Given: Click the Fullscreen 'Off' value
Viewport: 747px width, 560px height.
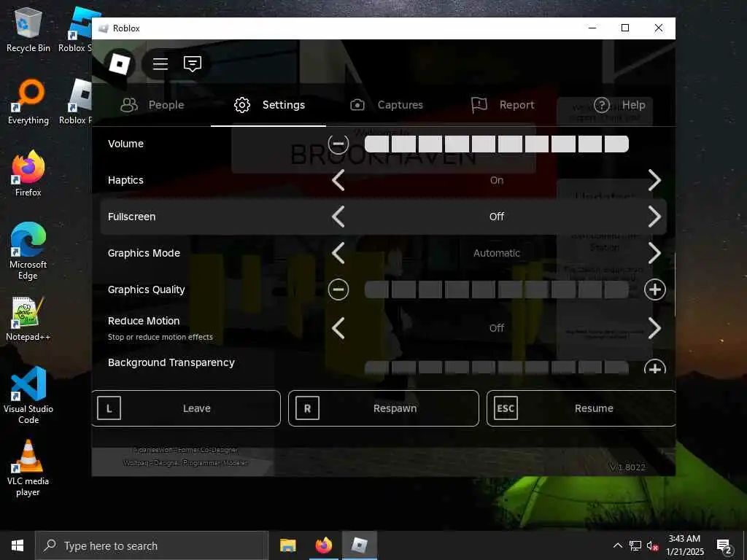Looking at the screenshot, I should pos(496,217).
